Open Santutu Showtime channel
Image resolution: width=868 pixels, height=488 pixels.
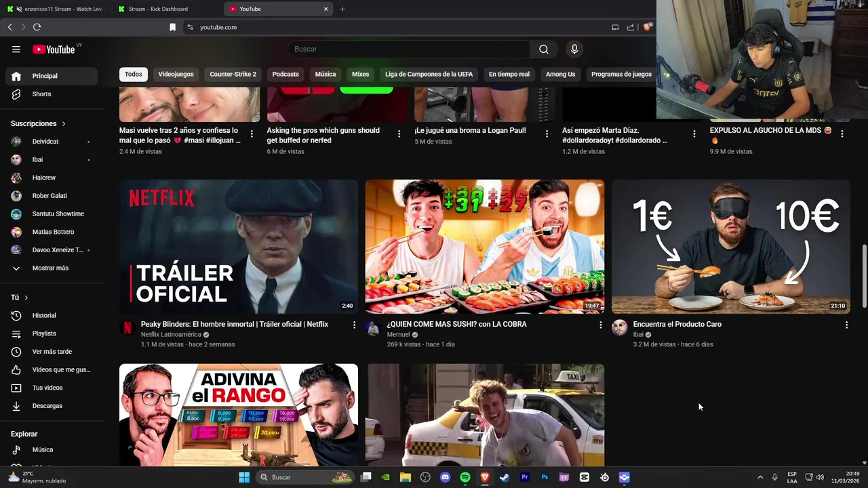(x=52, y=214)
